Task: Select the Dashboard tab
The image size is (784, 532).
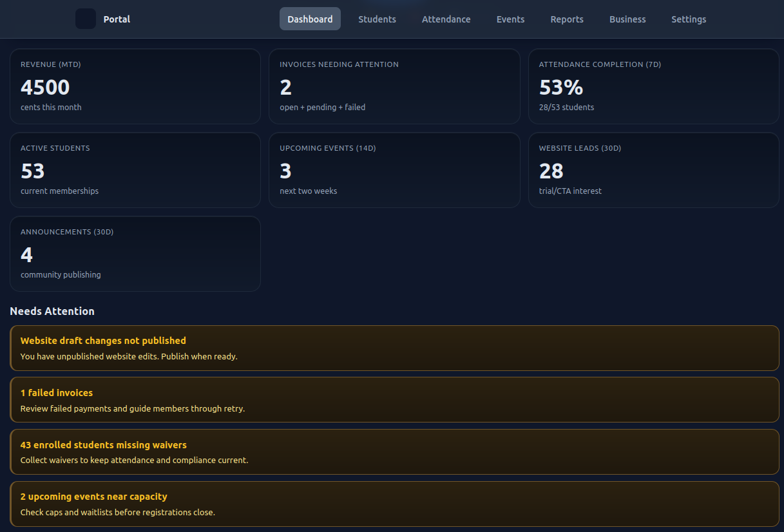Action: [310, 19]
